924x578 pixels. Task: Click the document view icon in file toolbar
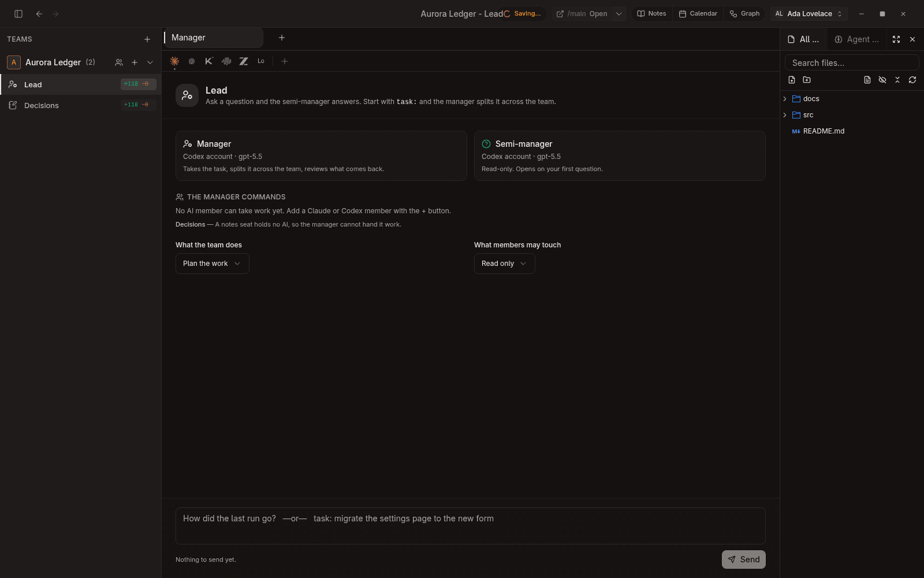867,80
